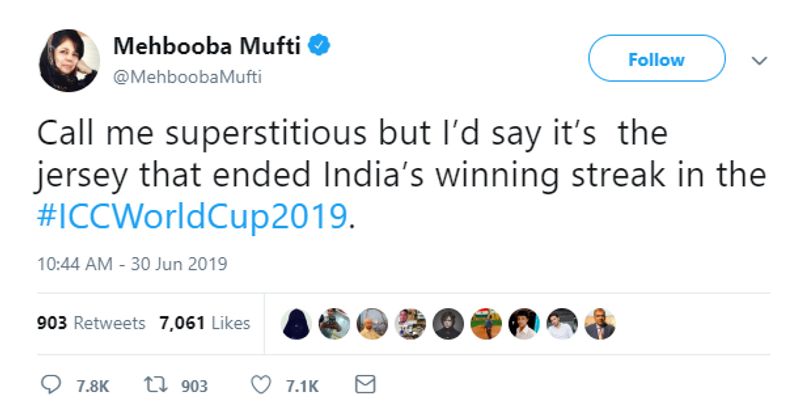Screen dimensions: 800x409
Task: Click last liker avatar, man in suit
Action: tap(600, 323)
